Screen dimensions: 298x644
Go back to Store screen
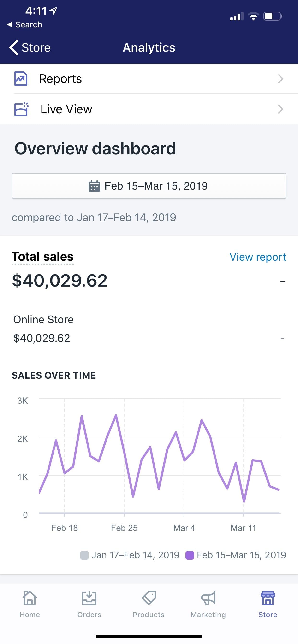30,47
